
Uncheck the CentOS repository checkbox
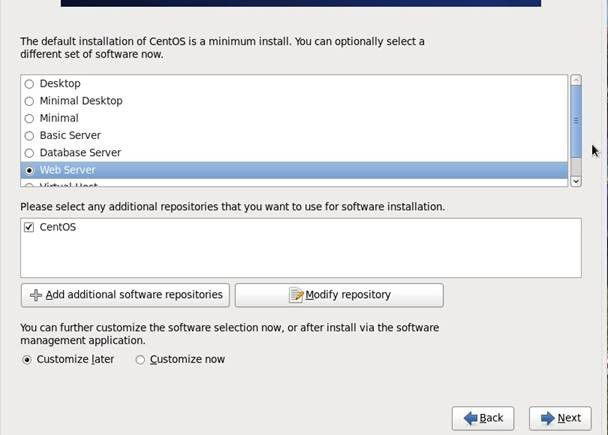point(29,227)
